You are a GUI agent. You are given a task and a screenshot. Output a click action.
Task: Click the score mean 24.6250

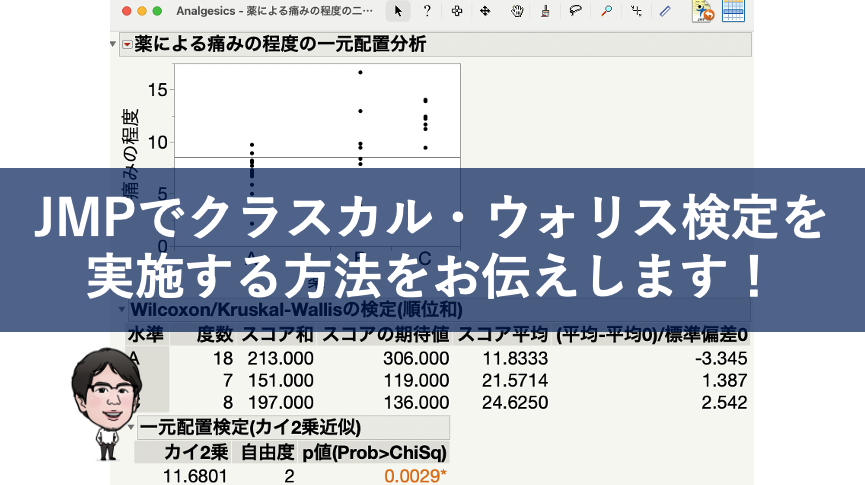pos(515,403)
